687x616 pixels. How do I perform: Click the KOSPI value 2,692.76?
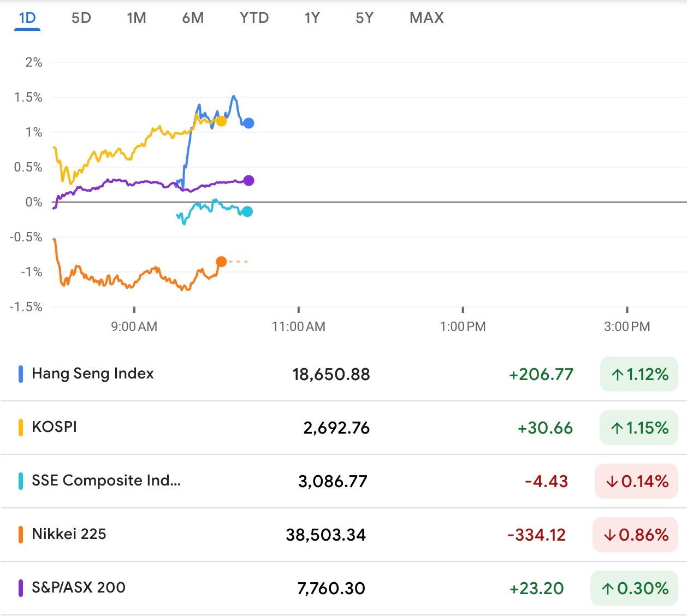(x=336, y=428)
